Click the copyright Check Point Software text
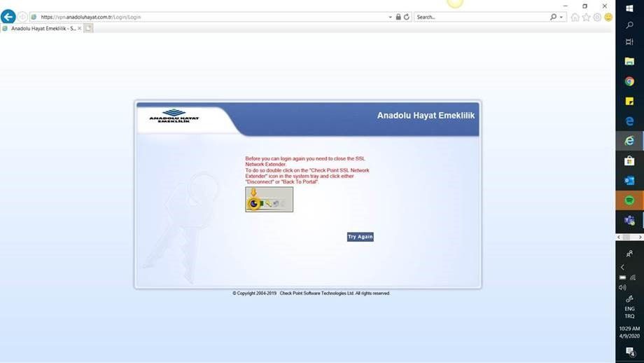 pyautogui.click(x=311, y=294)
